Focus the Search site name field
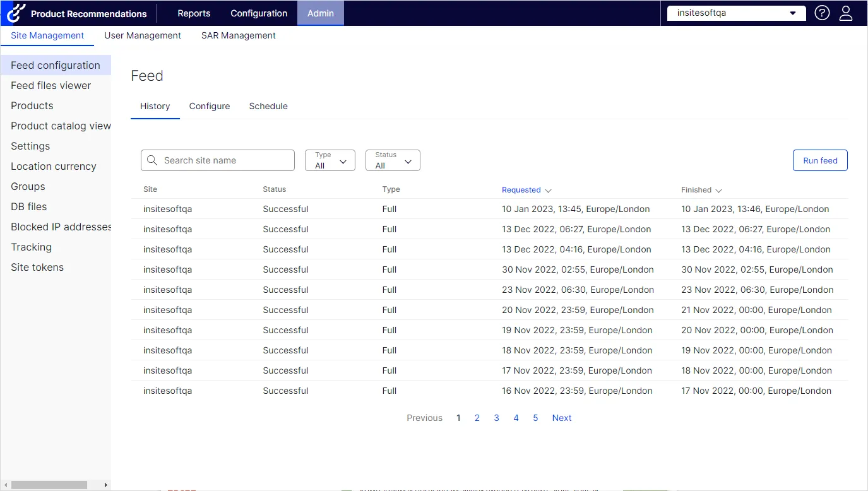The width and height of the screenshot is (868, 491). pos(218,160)
